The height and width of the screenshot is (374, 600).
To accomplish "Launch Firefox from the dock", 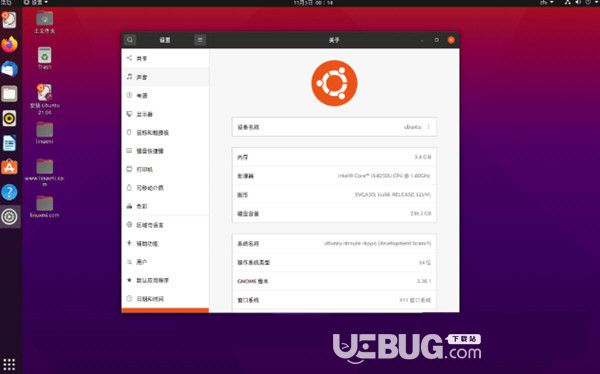I will [9, 44].
